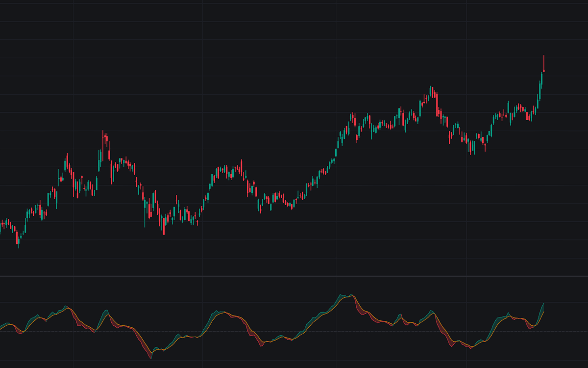Select the final red candlestick at chart's peak
Viewport: 588px width, 368px height.
coord(544,64)
